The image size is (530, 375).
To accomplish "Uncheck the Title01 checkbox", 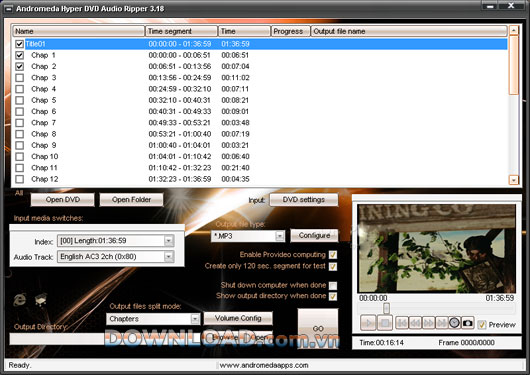I will [x=20, y=44].
